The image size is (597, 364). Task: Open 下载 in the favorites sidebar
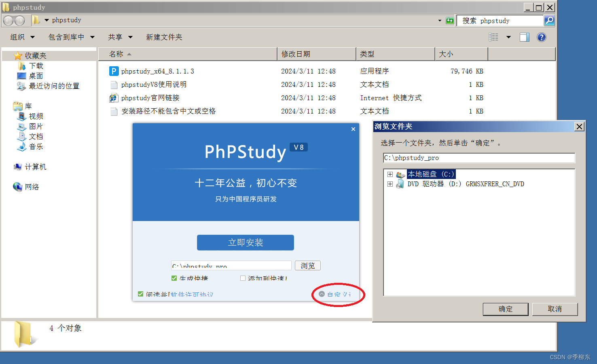36,66
